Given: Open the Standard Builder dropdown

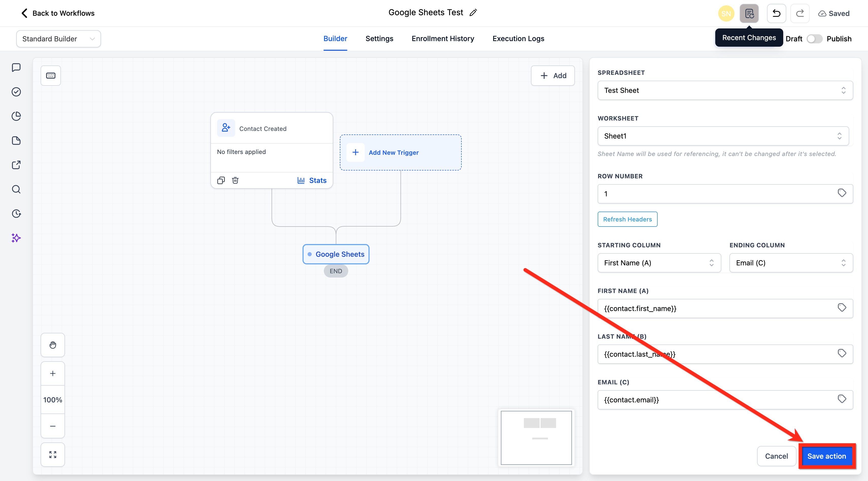Looking at the screenshot, I should tap(59, 39).
